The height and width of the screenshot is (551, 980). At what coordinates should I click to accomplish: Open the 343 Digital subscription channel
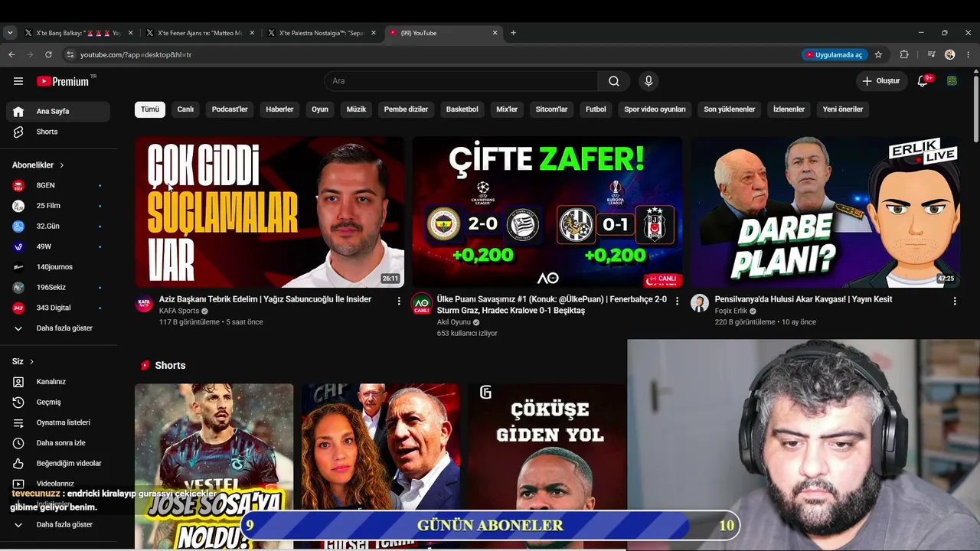[58, 308]
